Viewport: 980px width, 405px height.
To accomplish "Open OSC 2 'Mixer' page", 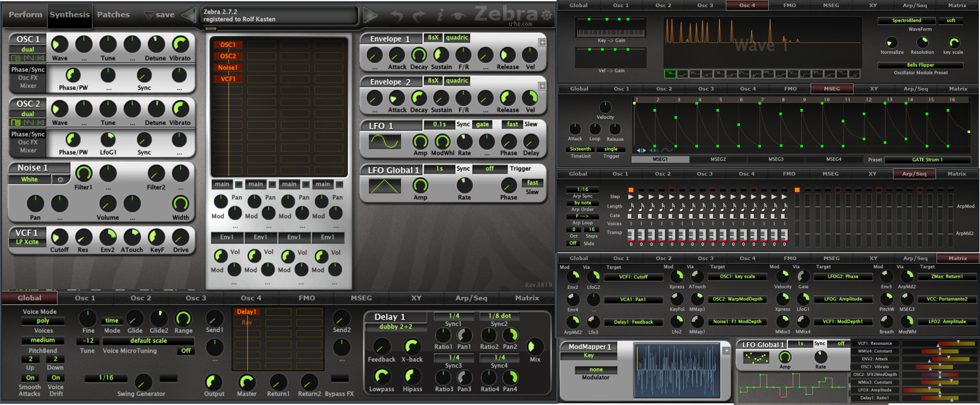I will (28, 150).
